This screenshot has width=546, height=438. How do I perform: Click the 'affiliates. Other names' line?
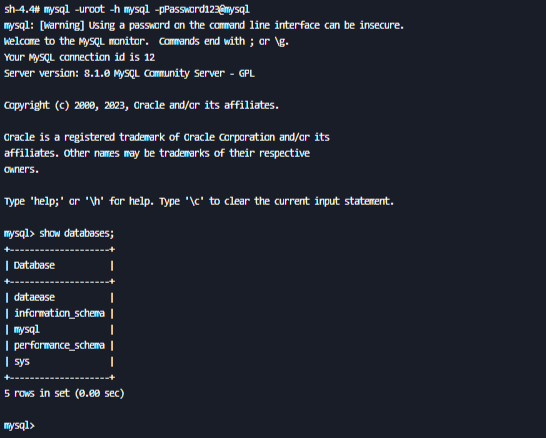[157, 153]
